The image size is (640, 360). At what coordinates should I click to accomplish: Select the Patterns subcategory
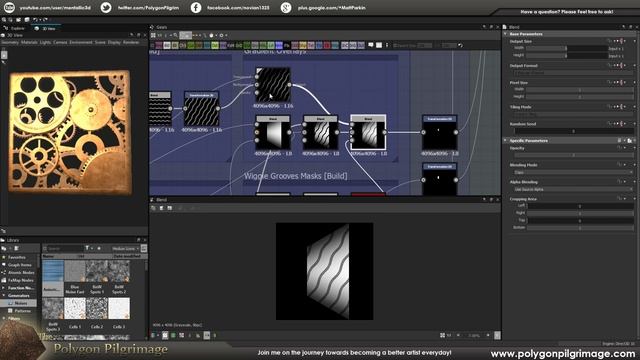tap(22, 311)
